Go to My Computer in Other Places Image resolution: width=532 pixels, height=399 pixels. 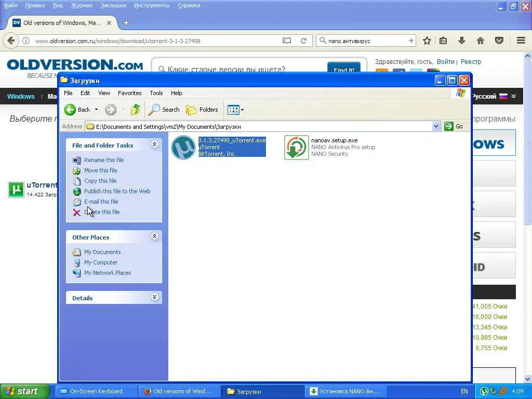(x=101, y=262)
